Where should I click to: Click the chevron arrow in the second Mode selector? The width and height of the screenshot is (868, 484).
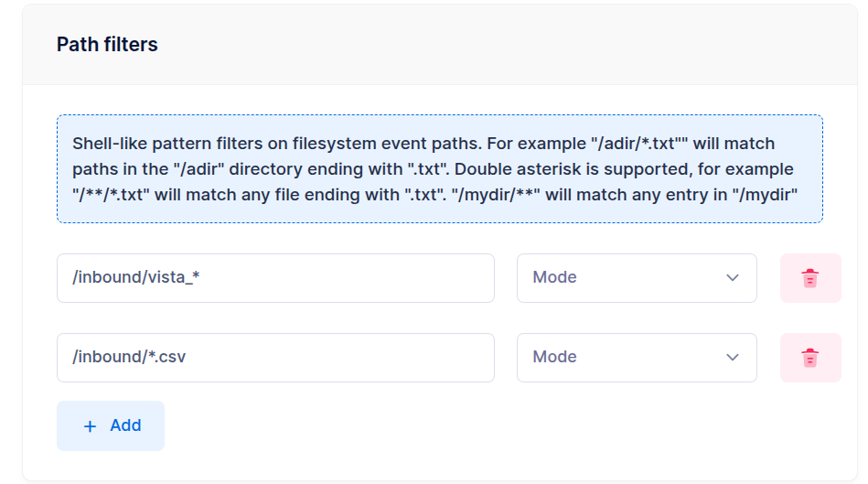pyautogui.click(x=733, y=357)
